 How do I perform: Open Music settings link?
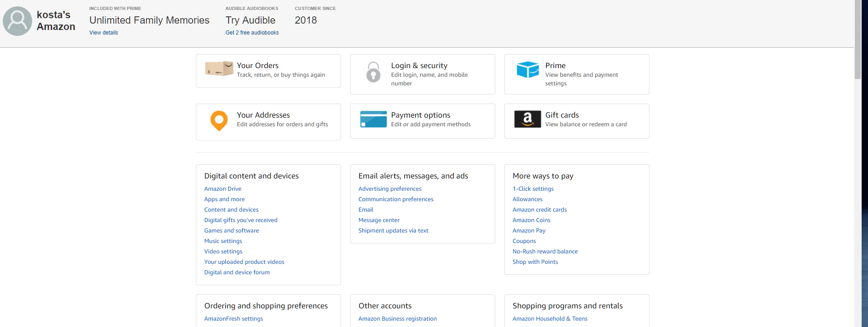(x=223, y=241)
